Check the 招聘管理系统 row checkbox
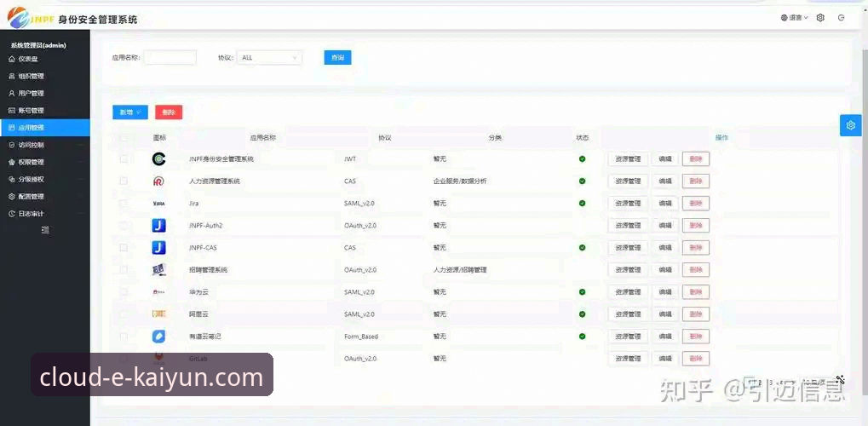Image resolution: width=868 pixels, height=426 pixels. tap(124, 270)
